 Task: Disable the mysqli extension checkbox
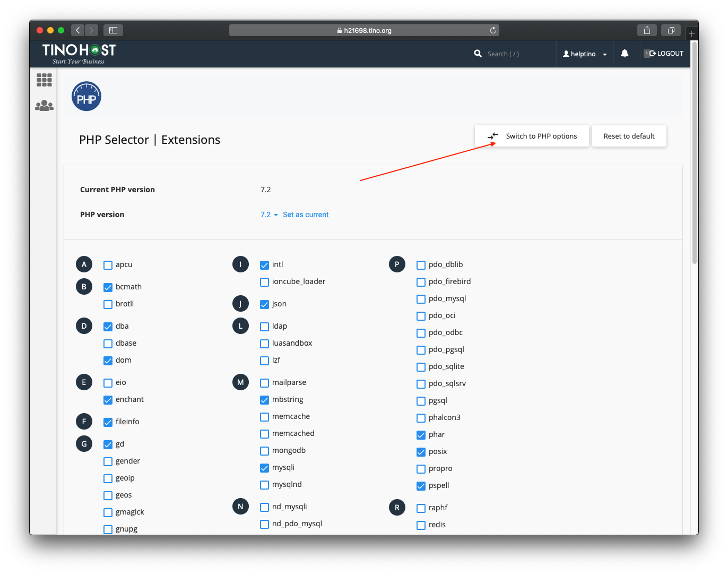pyautogui.click(x=264, y=468)
